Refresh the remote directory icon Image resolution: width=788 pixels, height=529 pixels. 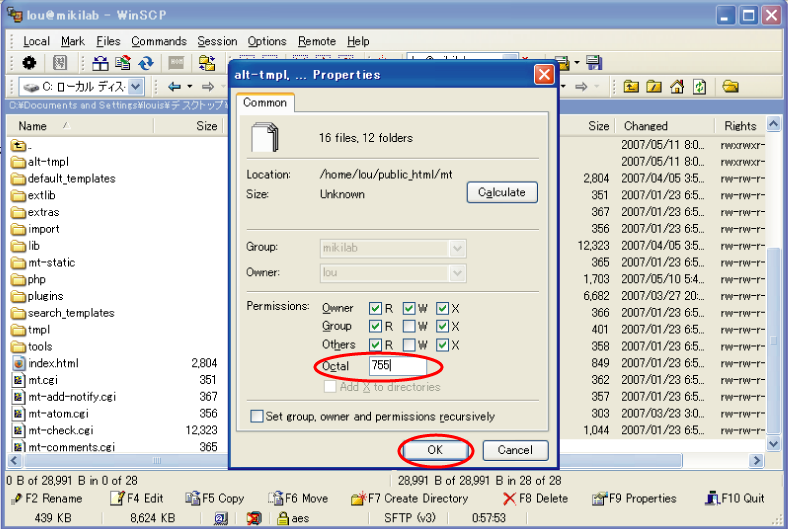699,86
